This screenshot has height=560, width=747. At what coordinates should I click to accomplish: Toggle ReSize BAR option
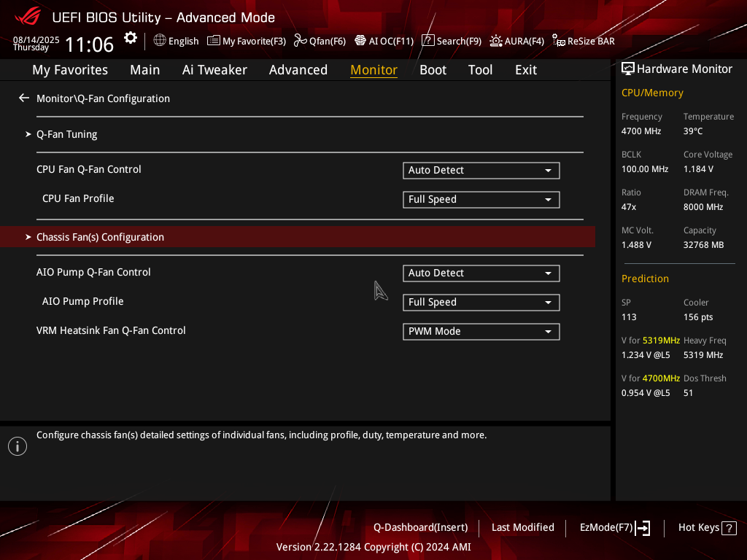tap(584, 41)
